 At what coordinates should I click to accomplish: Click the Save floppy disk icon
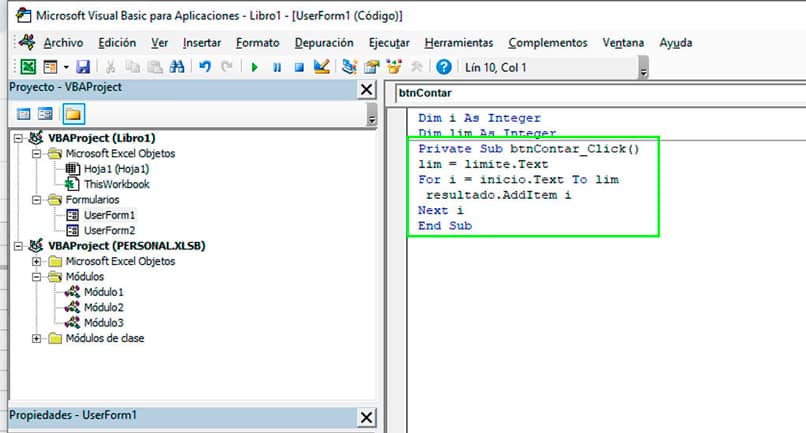83,67
